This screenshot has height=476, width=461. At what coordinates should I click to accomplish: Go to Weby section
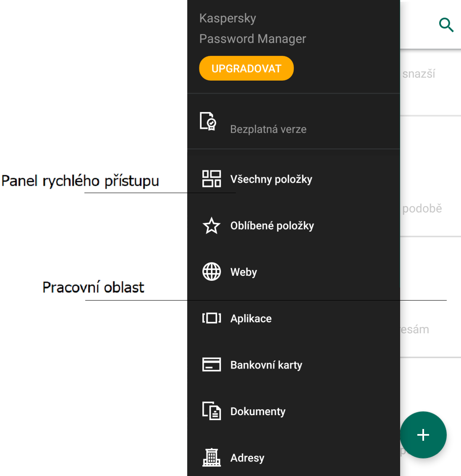[244, 272]
